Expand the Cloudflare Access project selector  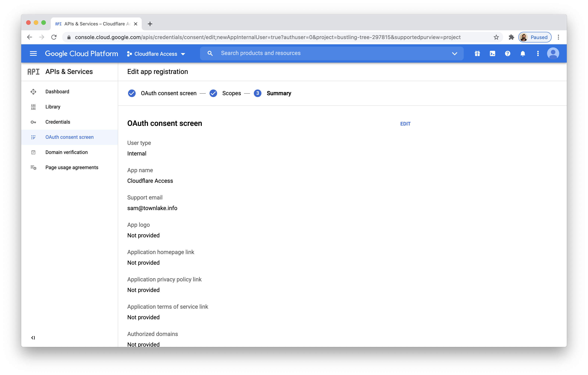pos(156,54)
